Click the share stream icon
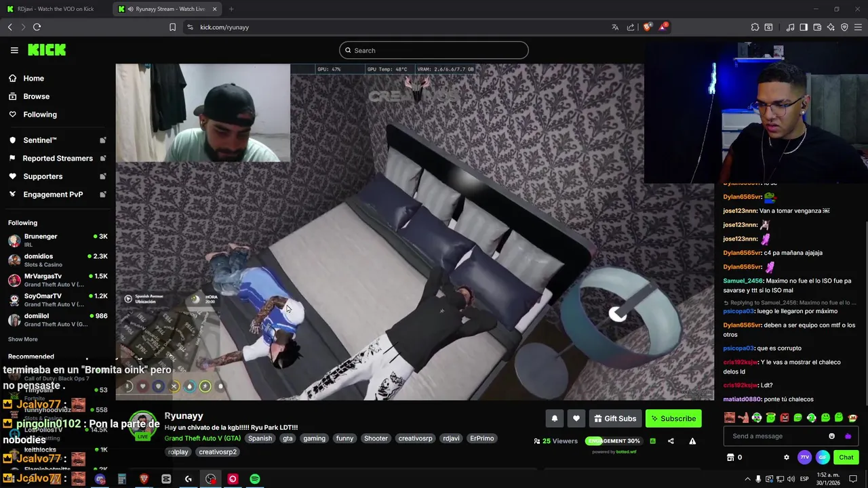The height and width of the screenshot is (488, 868). tap(671, 441)
